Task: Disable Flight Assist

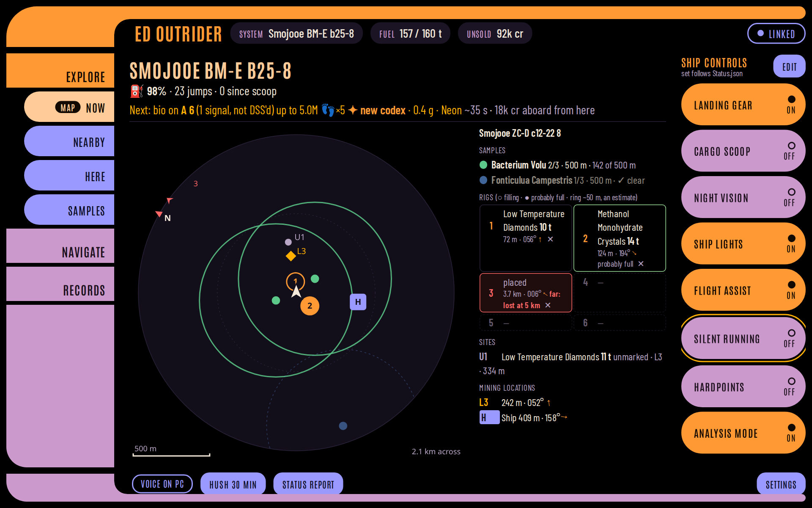Action: point(743,290)
